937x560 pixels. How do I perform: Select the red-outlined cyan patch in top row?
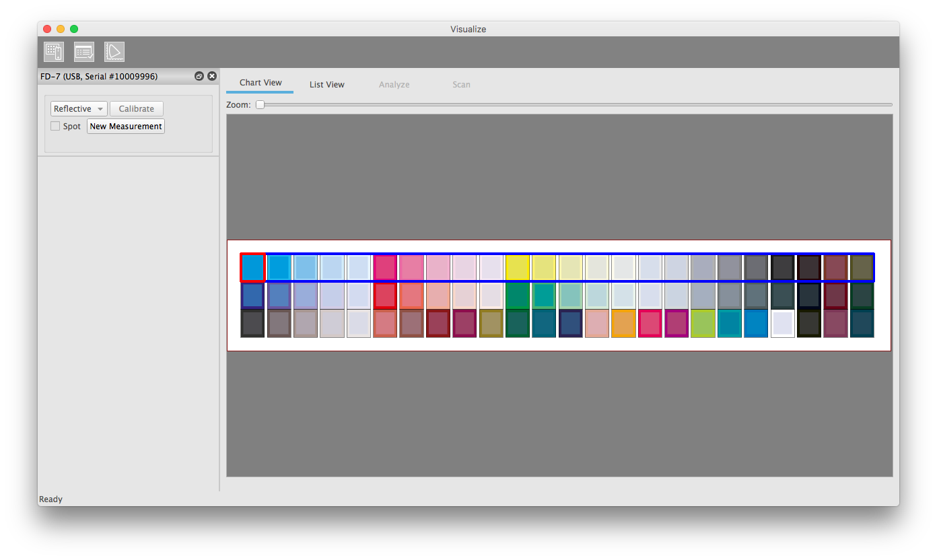[x=253, y=268]
